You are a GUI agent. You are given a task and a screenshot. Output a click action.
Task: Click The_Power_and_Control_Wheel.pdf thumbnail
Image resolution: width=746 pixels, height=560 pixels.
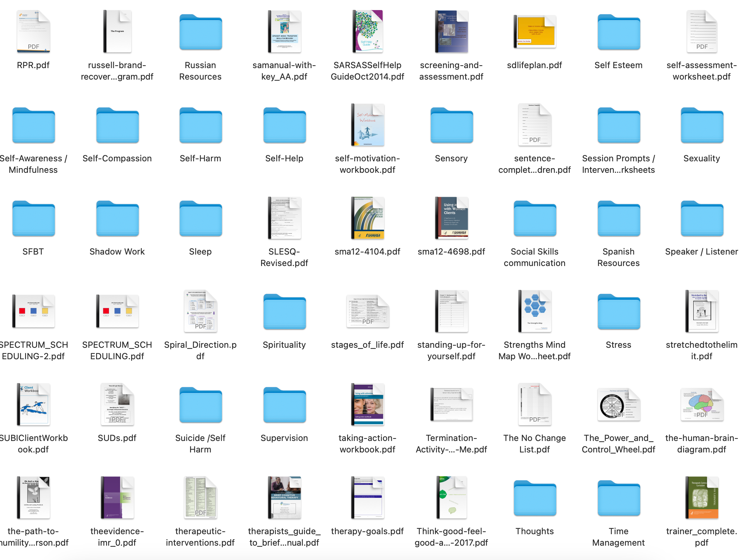pos(618,404)
